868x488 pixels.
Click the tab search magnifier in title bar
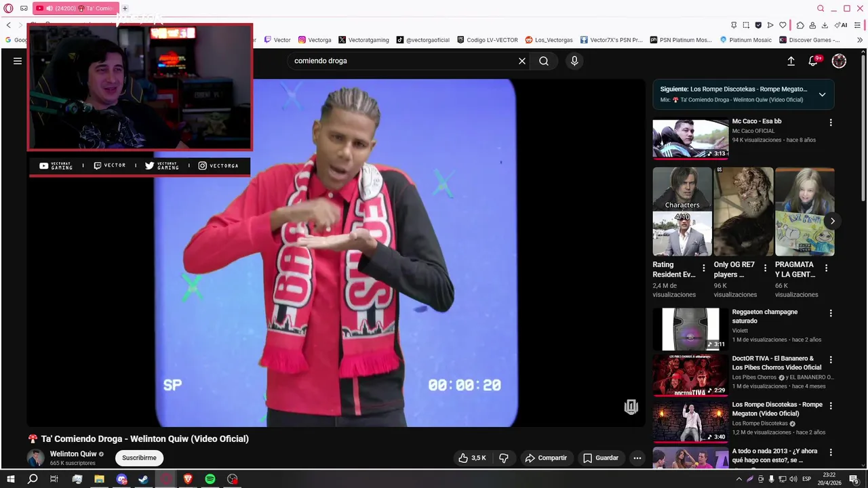pyautogui.click(x=821, y=8)
